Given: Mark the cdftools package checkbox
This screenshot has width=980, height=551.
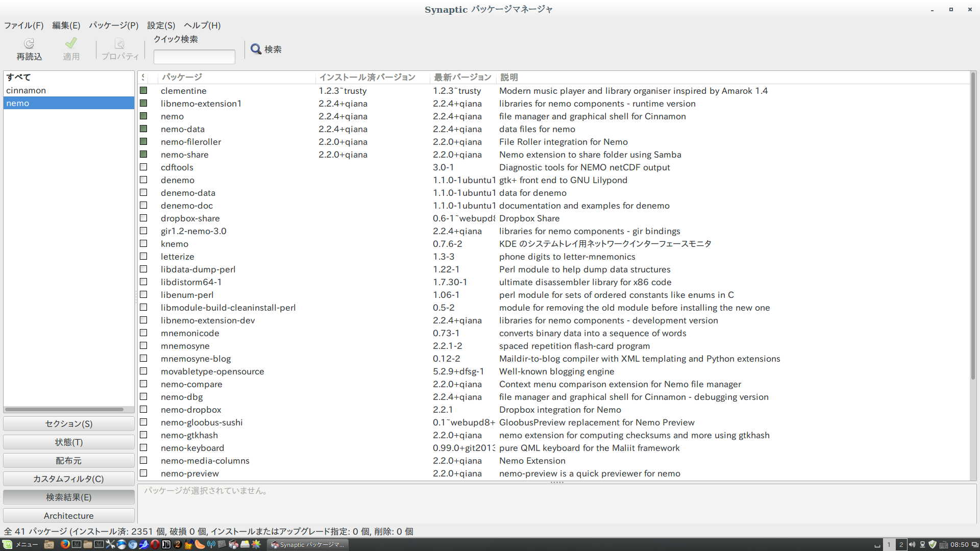Looking at the screenshot, I should pyautogui.click(x=143, y=167).
